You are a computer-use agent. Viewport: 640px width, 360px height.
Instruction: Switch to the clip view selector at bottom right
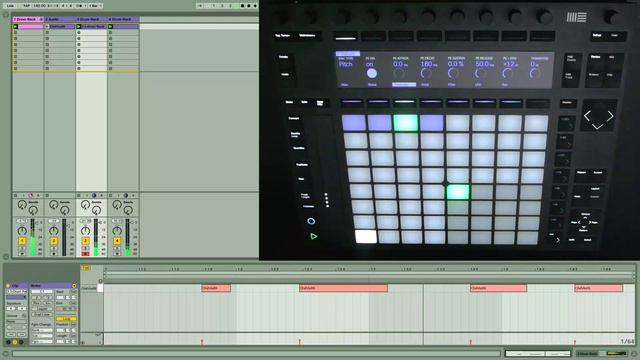click(x=538, y=353)
